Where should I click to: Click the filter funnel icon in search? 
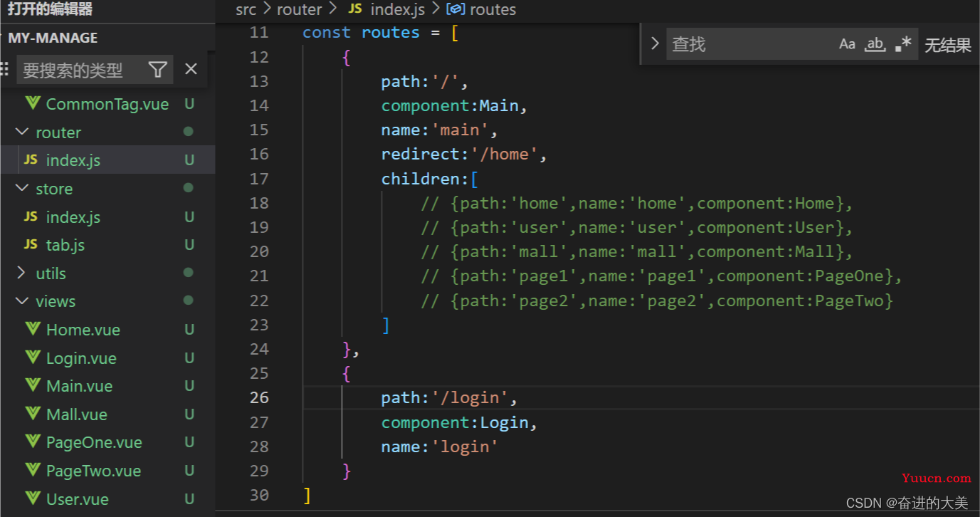pyautogui.click(x=158, y=69)
